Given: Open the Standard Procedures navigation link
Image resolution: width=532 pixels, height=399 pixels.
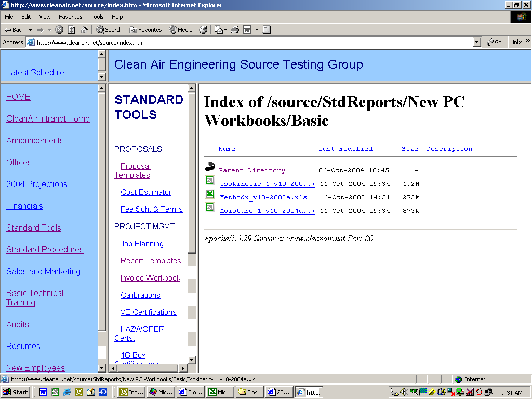Looking at the screenshot, I should coord(45,249).
